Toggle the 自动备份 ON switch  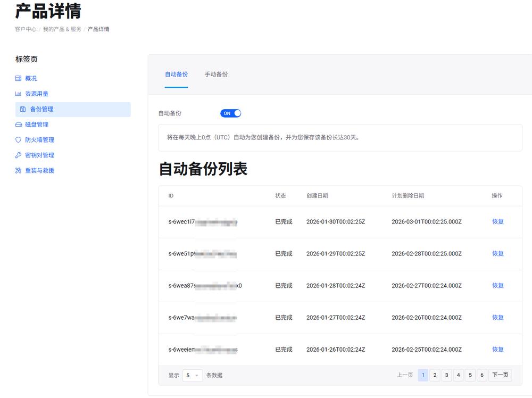(230, 113)
